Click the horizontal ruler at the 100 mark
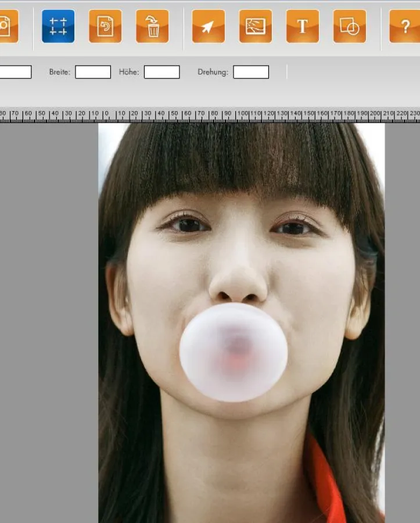 (x=242, y=115)
